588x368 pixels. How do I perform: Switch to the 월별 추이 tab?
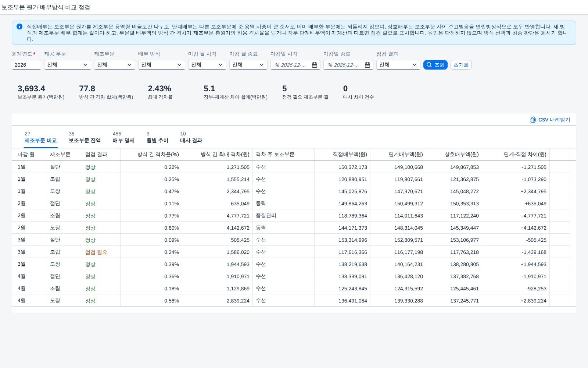click(157, 137)
